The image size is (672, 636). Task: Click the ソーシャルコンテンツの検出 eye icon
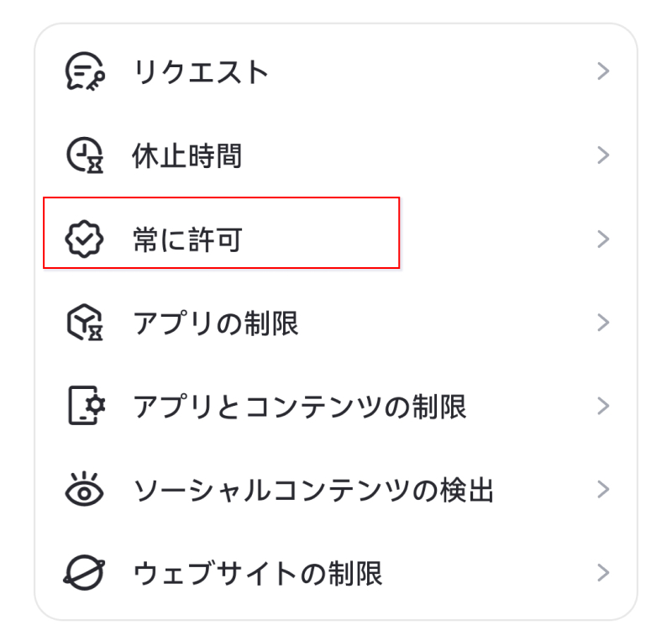pos(85,488)
